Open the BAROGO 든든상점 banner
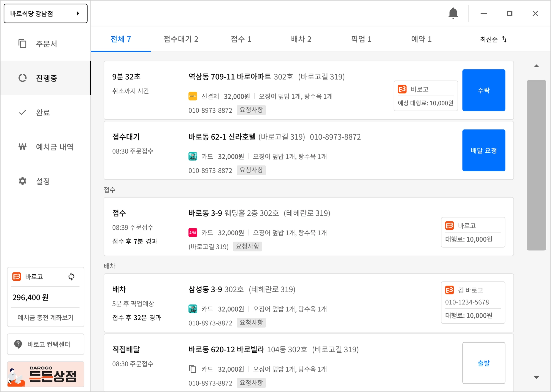Screen dimensions: 551x392 pyautogui.click(x=45, y=374)
